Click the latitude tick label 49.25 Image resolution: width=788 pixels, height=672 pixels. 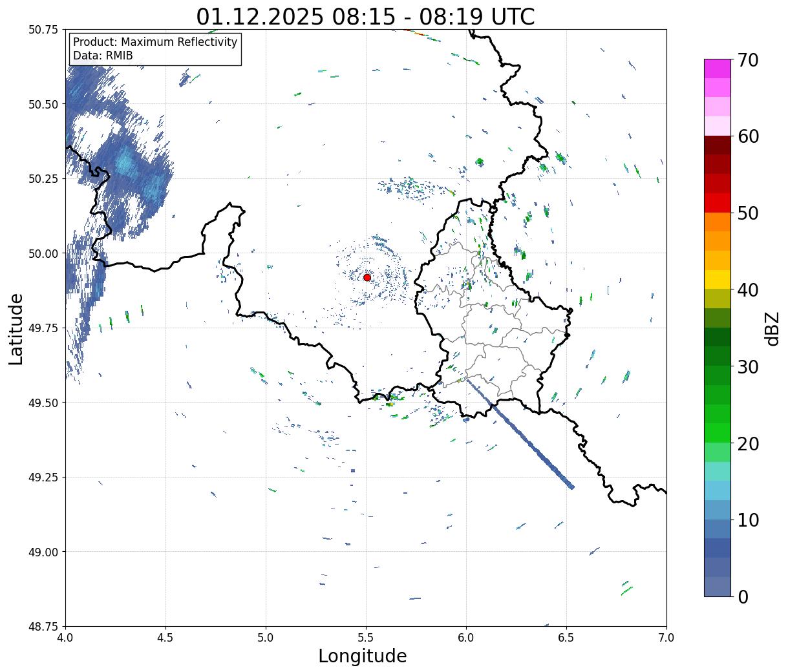[43, 478]
